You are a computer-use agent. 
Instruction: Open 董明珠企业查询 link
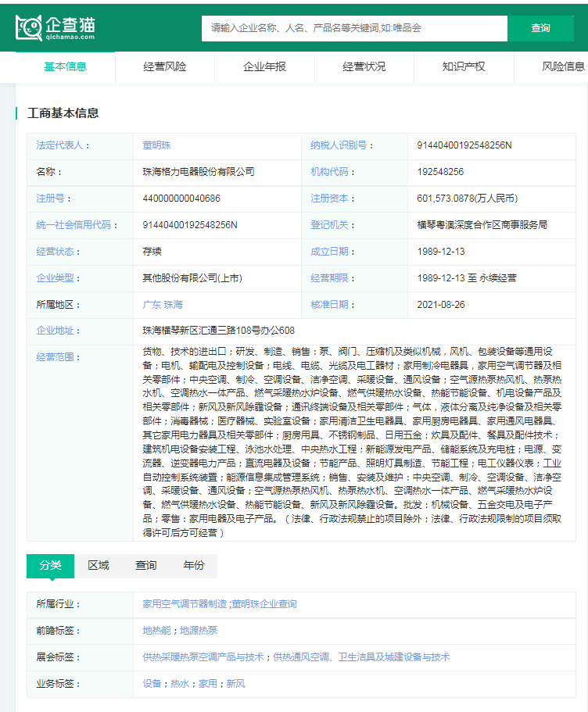pyautogui.click(x=264, y=604)
